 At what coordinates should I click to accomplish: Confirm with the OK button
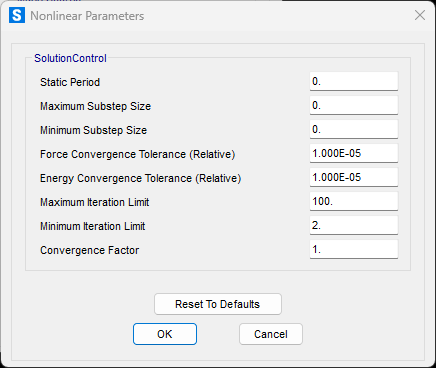coord(165,334)
